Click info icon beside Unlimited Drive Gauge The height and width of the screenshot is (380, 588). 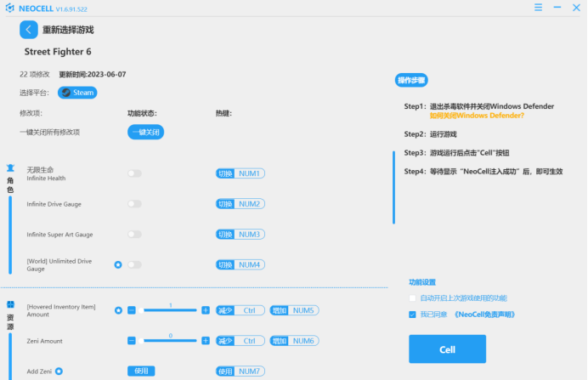tap(118, 264)
